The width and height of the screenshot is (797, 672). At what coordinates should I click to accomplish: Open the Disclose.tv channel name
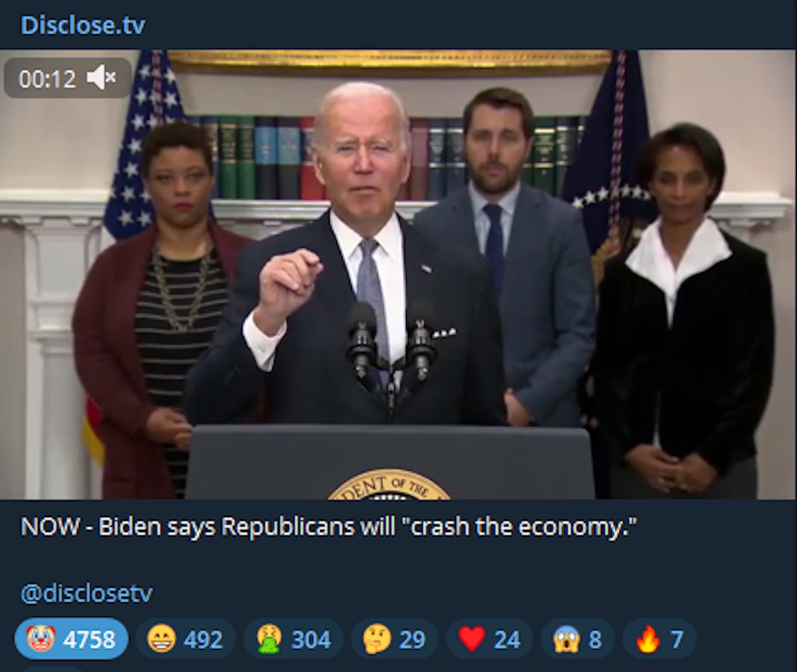pyautogui.click(x=83, y=25)
